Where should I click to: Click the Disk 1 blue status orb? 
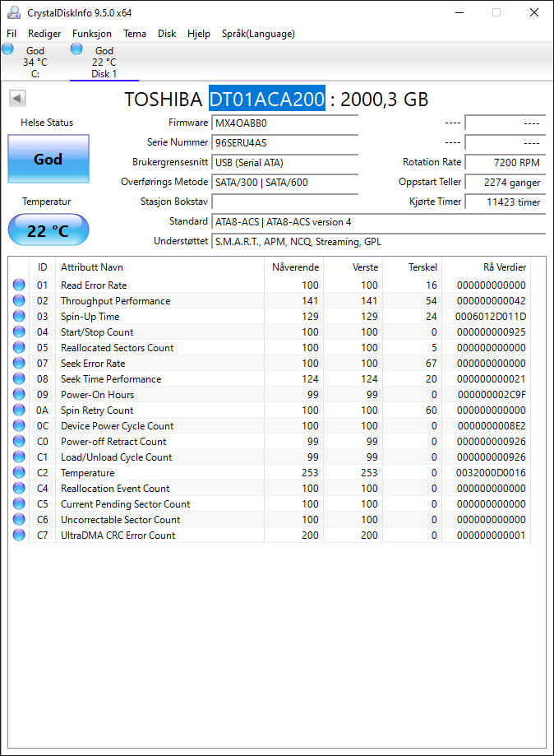tap(76, 49)
